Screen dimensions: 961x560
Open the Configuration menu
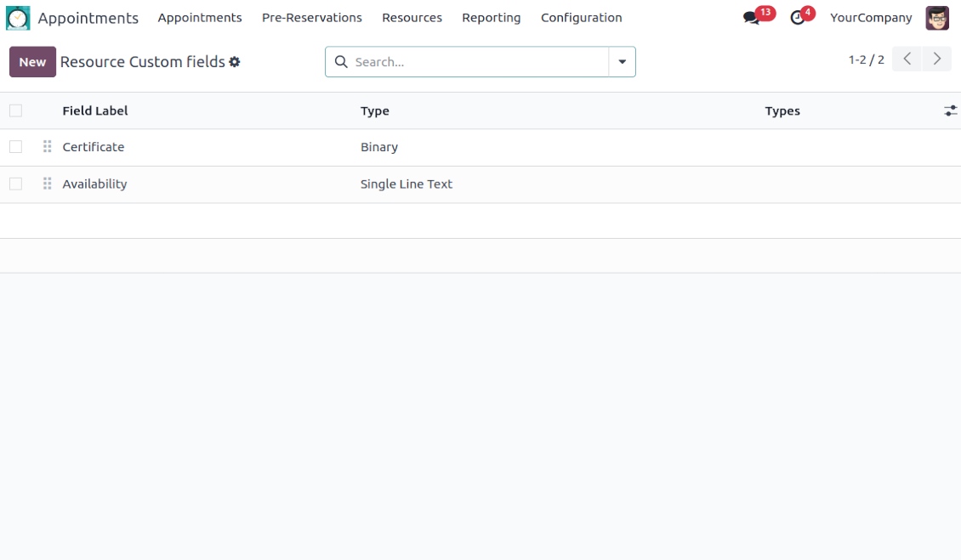581,18
